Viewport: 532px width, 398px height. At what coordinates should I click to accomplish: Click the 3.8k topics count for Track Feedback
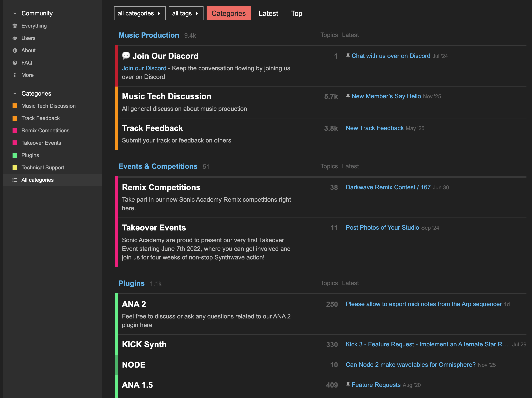coord(331,128)
